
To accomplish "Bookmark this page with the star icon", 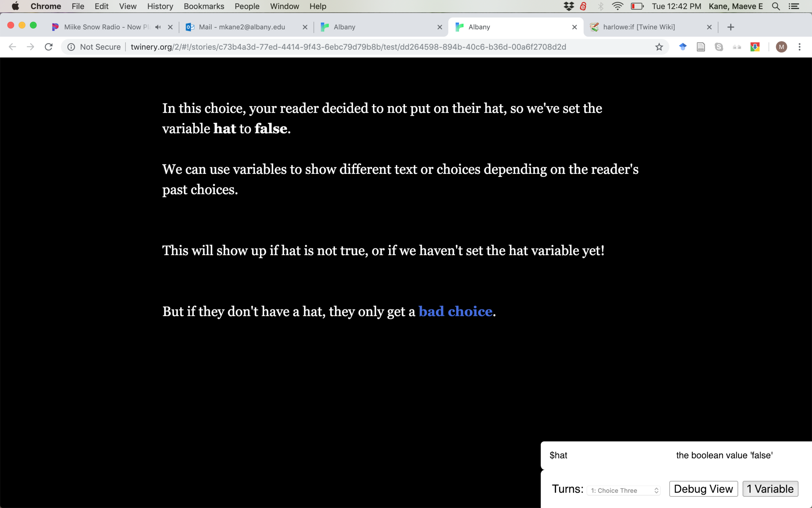I will click(659, 47).
